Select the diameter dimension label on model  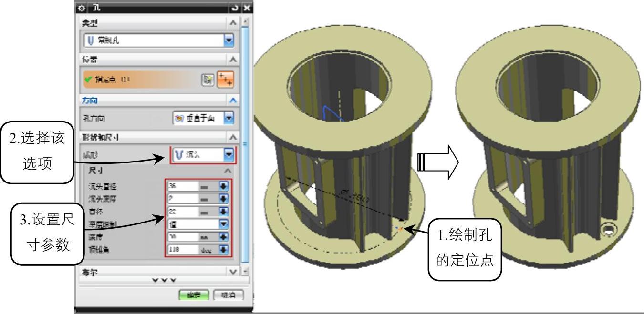click(x=355, y=195)
